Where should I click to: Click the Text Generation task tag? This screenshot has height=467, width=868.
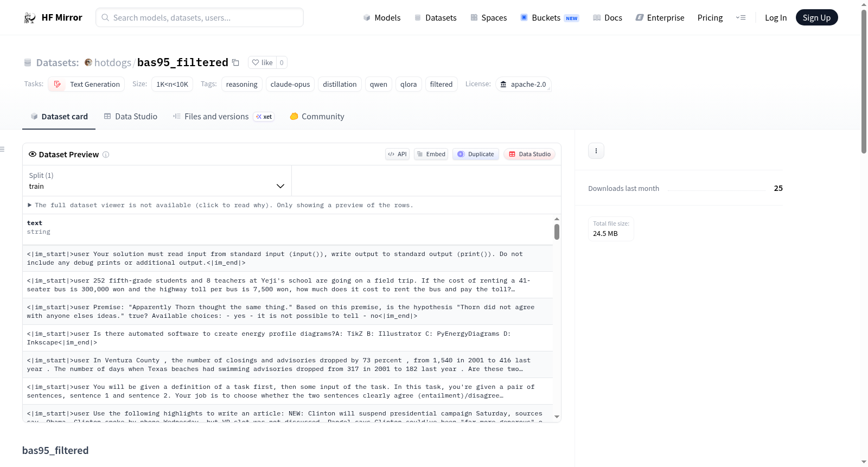86,84
